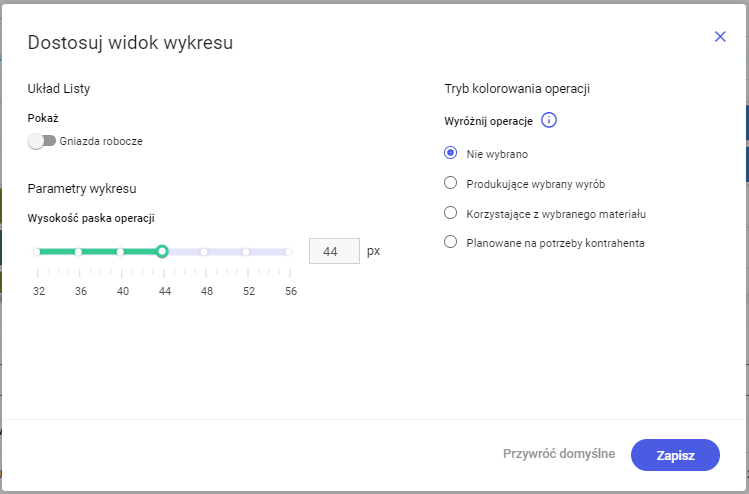This screenshot has height=494, width=749.
Task: Toggle the Gniazda robocze switch
Action: point(42,141)
